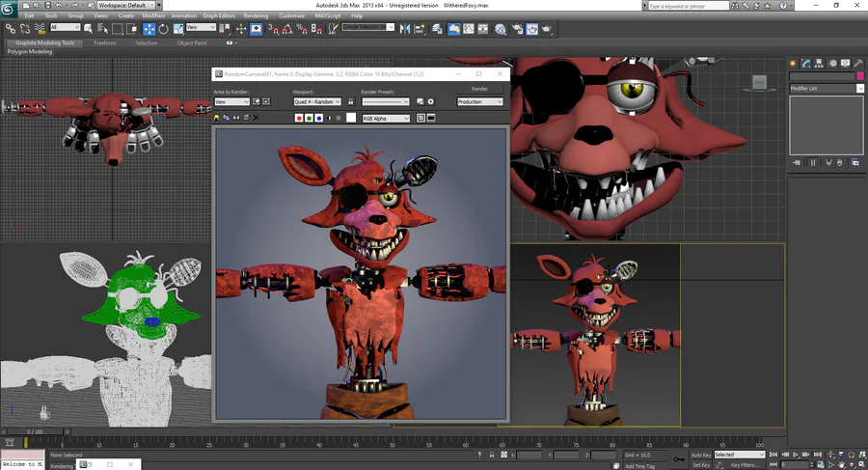This screenshot has width=868, height=470.
Task: Open the Edit menu
Action: (29, 16)
